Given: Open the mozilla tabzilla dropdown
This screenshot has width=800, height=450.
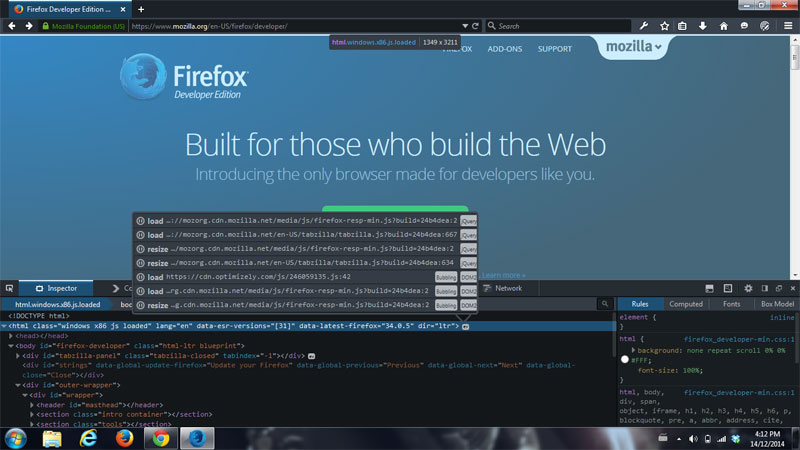Looking at the screenshot, I should pos(633,47).
